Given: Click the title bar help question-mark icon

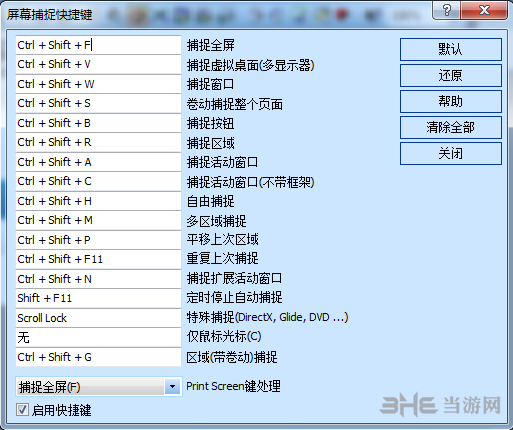Looking at the screenshot, I should 447,11.
